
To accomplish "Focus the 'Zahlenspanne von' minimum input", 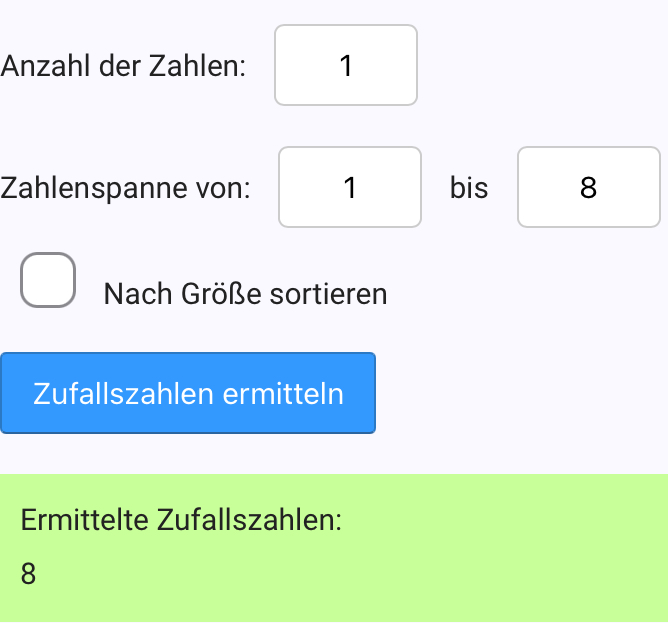I will [x=350, y=187].
